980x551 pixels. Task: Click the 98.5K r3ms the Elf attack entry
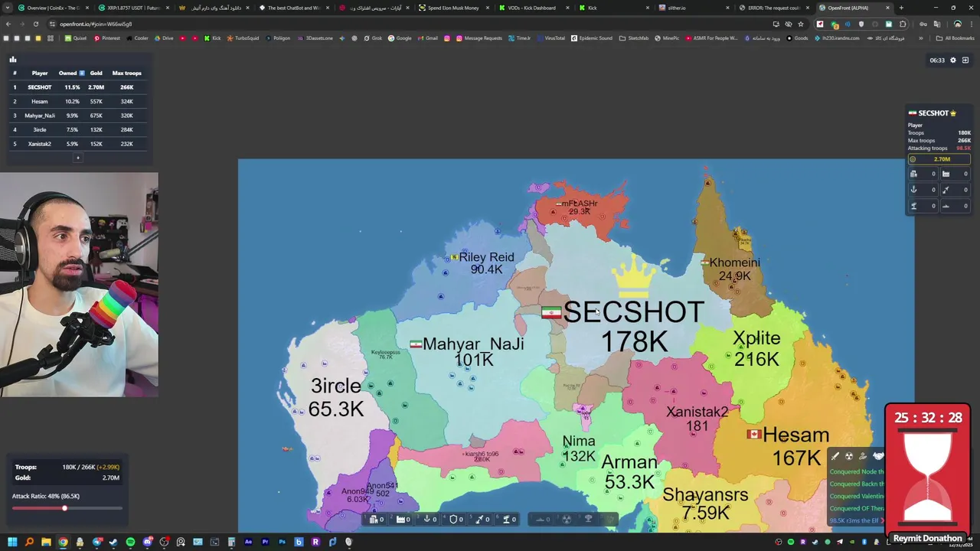coord(854,520)
